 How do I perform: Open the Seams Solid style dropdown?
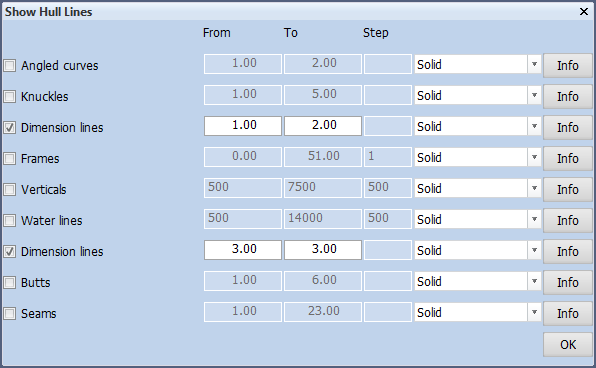point(477,312)
